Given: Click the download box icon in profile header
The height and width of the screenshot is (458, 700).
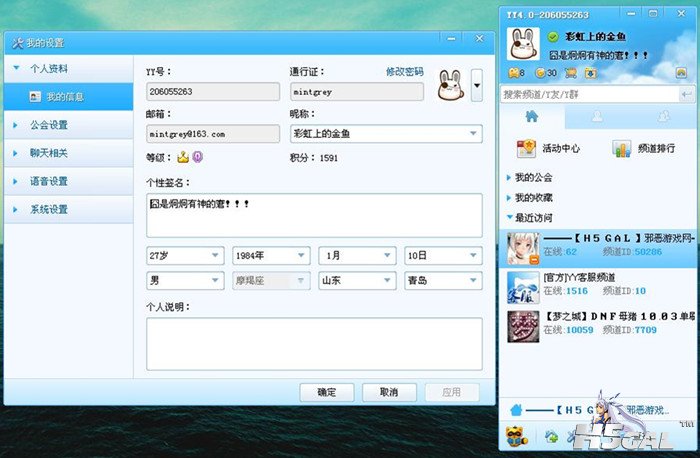Looking at the screenshot, I should (591, 73).
